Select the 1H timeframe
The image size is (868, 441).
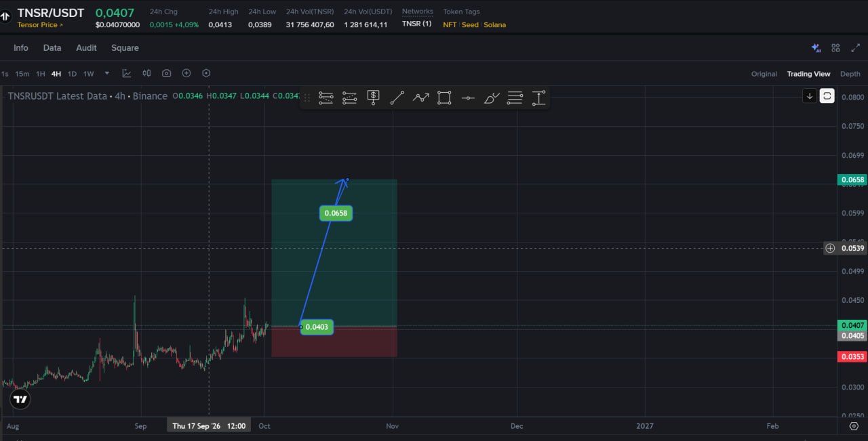[x=41, y=74]
